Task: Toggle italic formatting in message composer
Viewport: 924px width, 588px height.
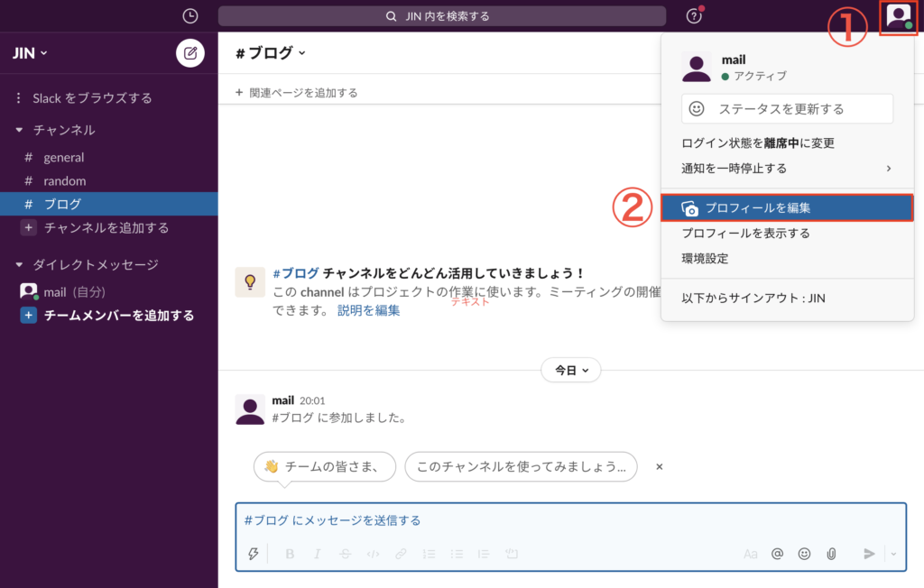Action: pos(317,554)
